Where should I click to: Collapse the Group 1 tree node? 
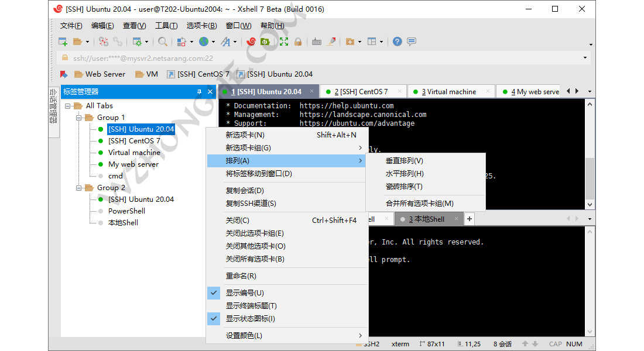(x=78, y=117)
